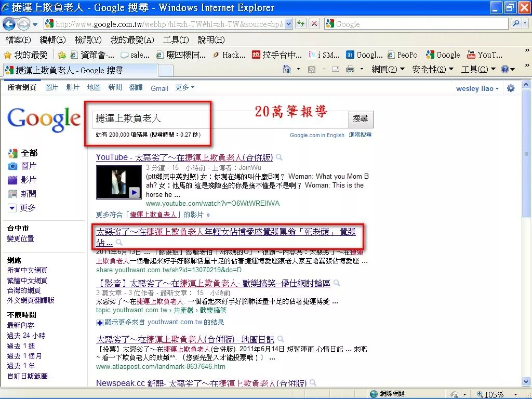Click the 我的最愛 favorites star button
The image size is (532, 399).
(25, 55)
